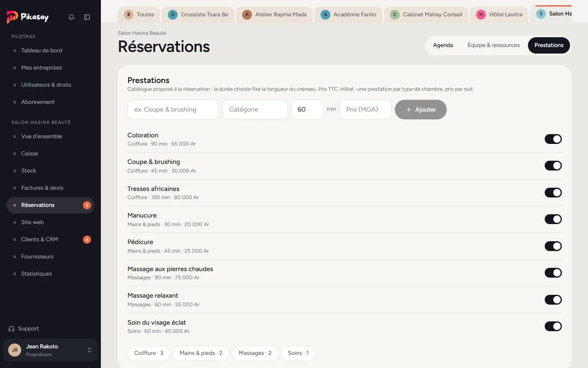
Task: Click the Prix (MGA) input field
Action: point(365,110)
